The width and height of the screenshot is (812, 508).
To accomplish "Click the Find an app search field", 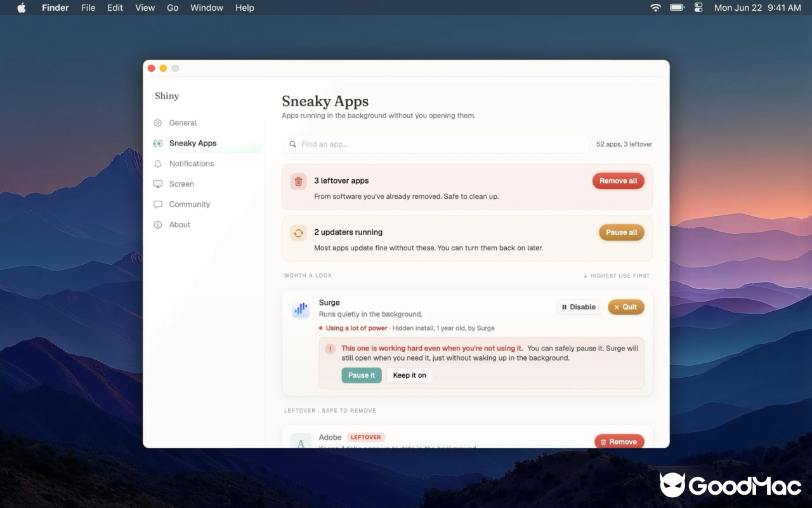I will pyautogui.click(x=436, y=144).
